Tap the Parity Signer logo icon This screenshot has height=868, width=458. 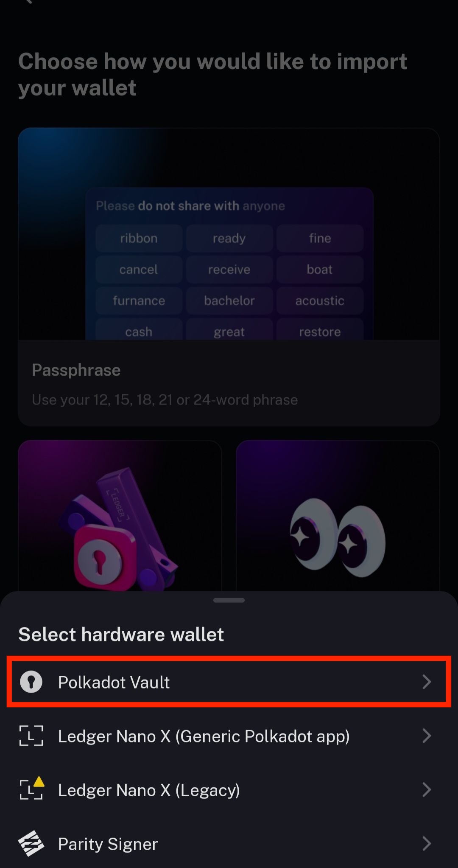coord(31,844)
